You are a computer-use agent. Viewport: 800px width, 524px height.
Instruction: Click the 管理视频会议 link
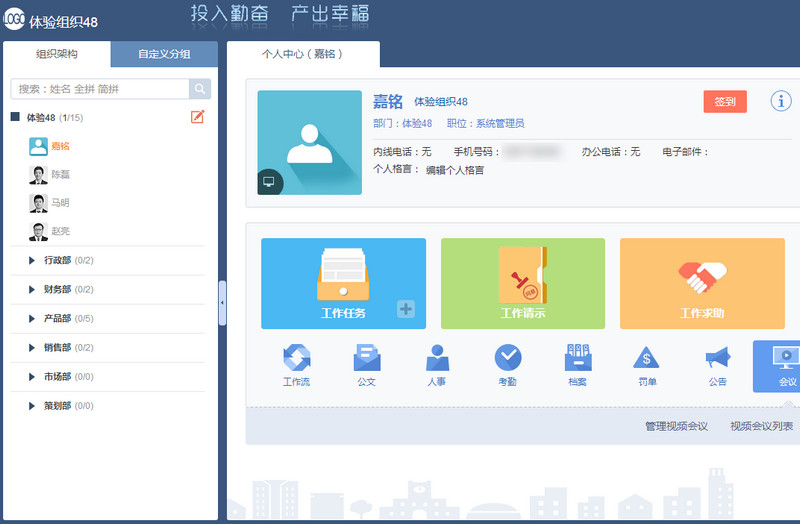(676, 426)
